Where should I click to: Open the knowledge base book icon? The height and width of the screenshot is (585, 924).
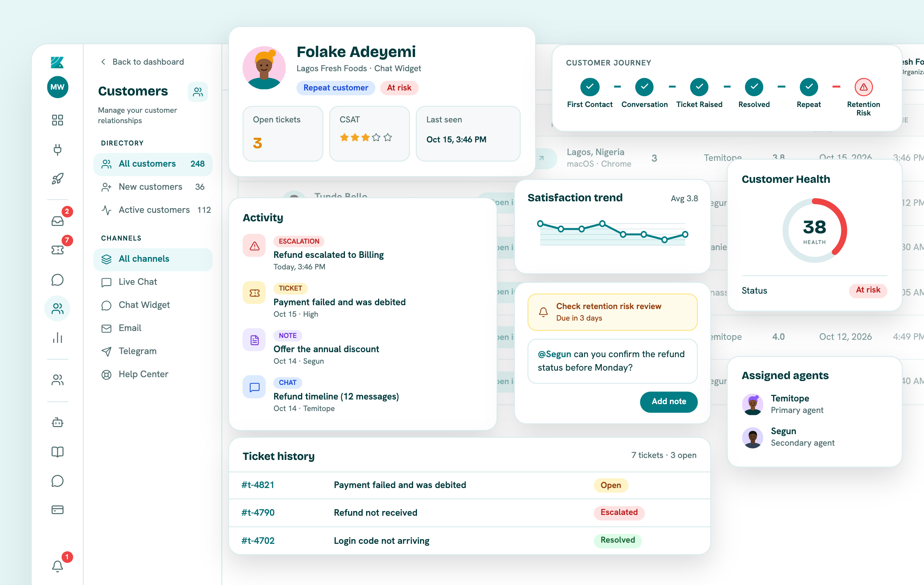(x=57, y=452)
